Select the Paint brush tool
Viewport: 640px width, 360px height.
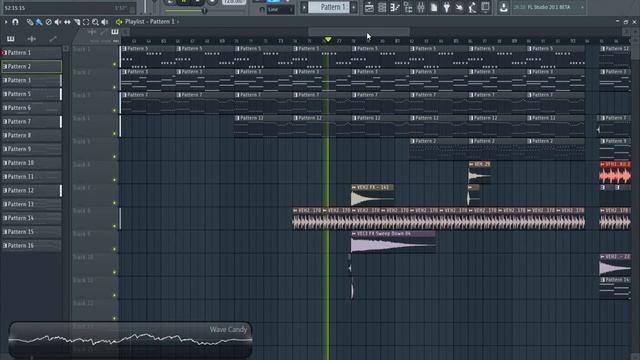[x=39, y=22]
